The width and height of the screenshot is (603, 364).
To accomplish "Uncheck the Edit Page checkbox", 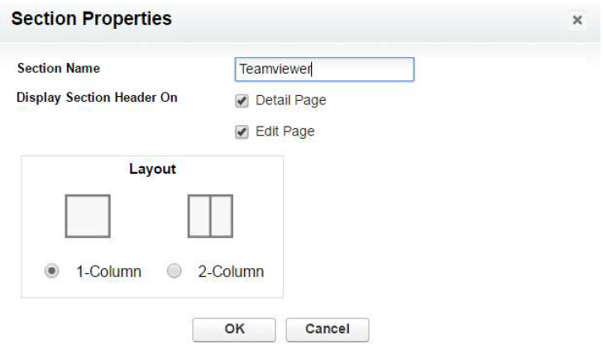I will [x=242, y=132].
